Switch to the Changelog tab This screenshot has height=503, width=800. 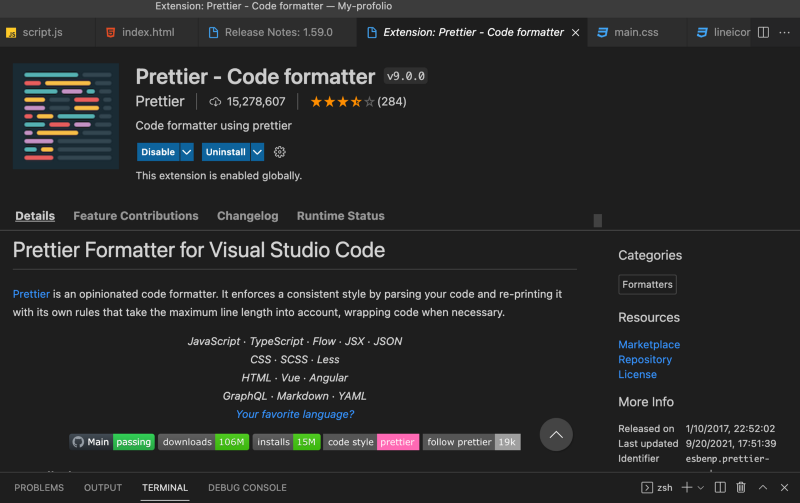click(x=247, y=216)
